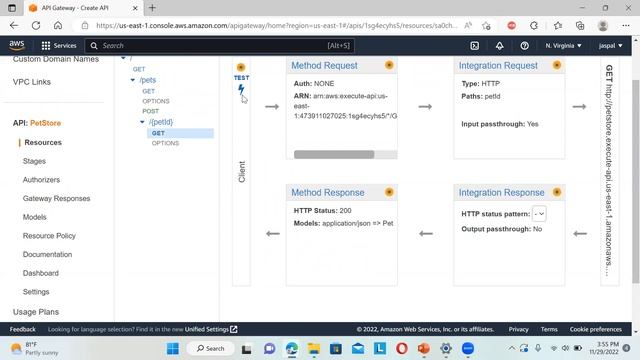Open Resources in the API sidebar
This screenshot has height=360, width=640.
pyautogui.click(x=43, y=142)
